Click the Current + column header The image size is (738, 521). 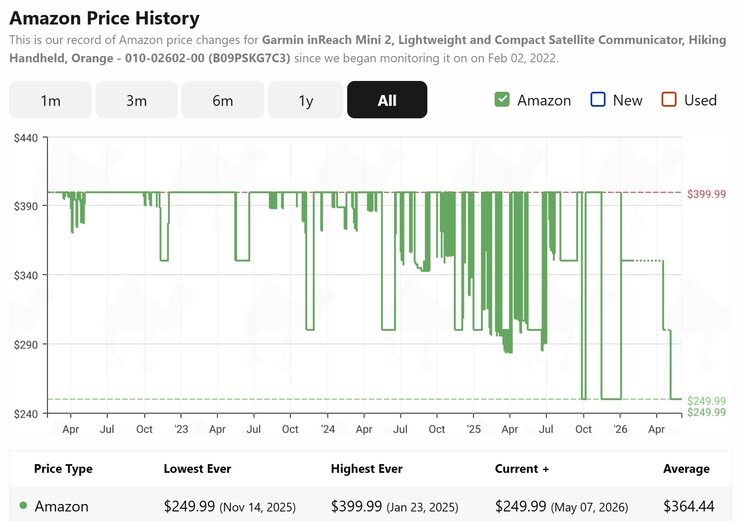coord(522,469)
